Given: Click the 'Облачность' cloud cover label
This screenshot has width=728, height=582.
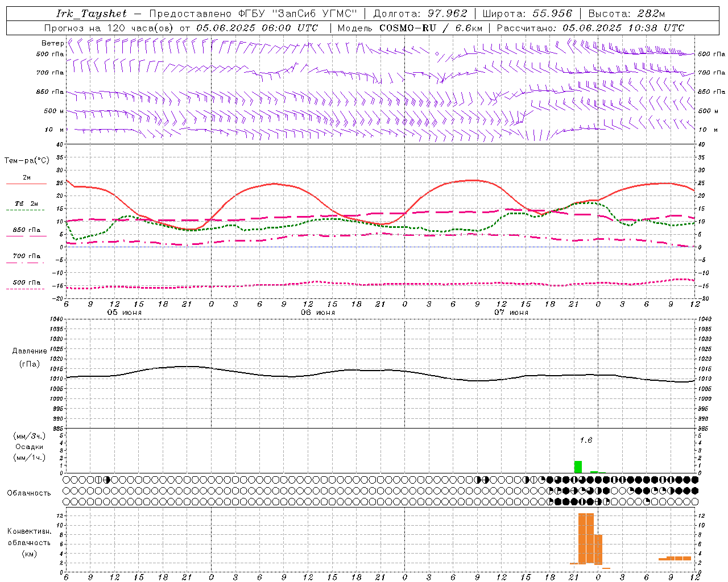Looking at the screenshot, I should (29, 493).
